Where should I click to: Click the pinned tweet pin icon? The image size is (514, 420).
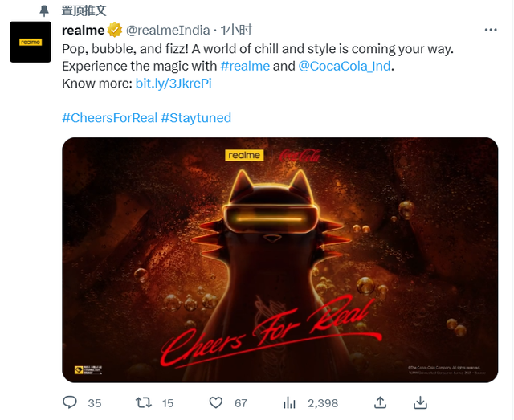44,10
